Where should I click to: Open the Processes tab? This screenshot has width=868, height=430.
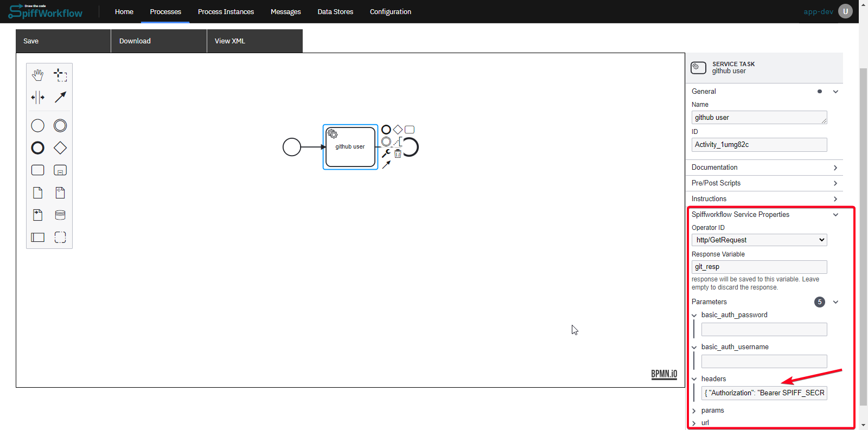pos(165,11)
